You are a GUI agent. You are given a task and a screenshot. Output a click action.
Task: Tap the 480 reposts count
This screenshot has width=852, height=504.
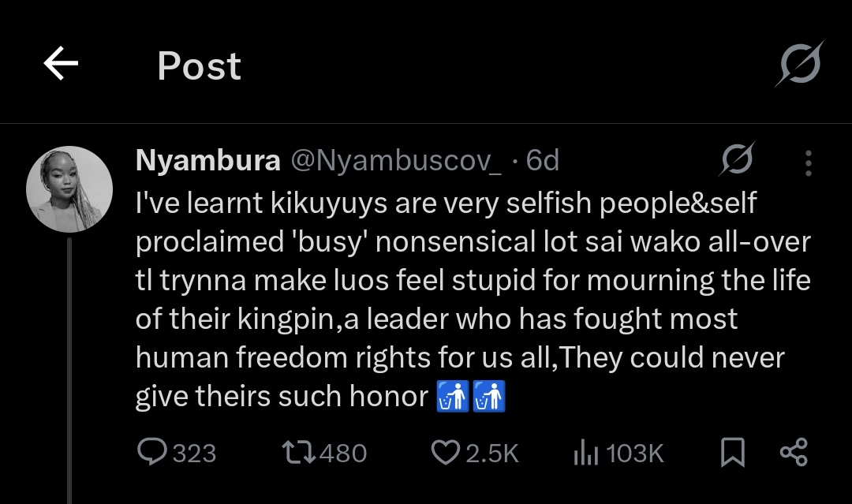[x=343, y=453]
